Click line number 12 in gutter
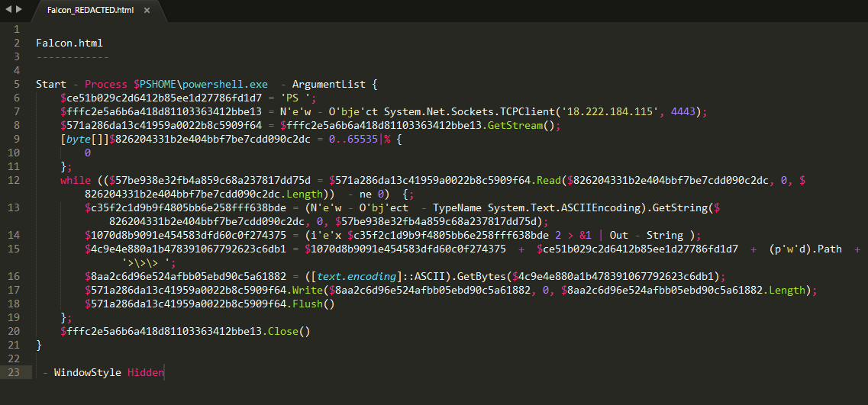The width and height of the screenshot is (868, 405). click(x=14, y=180)
